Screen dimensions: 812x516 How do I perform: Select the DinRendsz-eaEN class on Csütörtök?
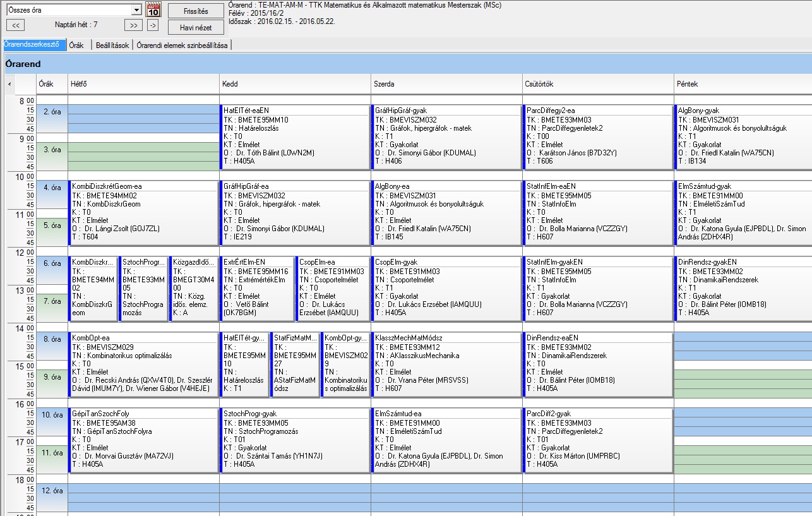coord(598,364)
